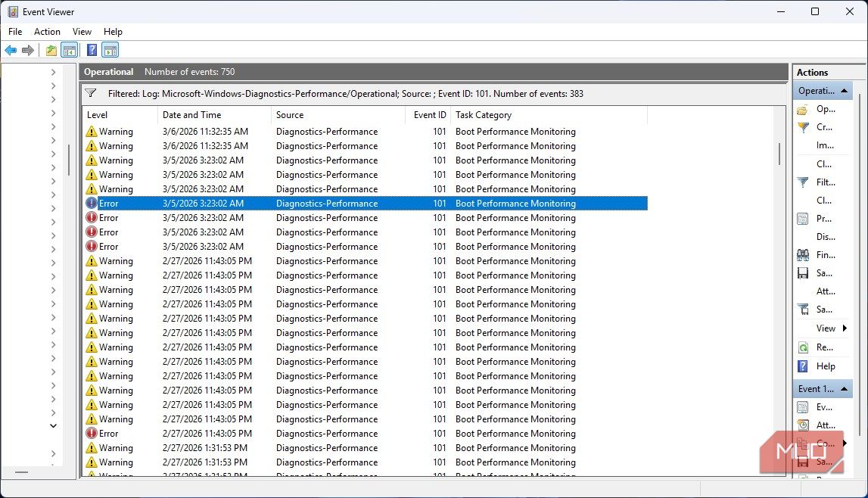Go forward using the right arrow toolbar icon
This screenshot has width=868, height=498.
[28, 51]
